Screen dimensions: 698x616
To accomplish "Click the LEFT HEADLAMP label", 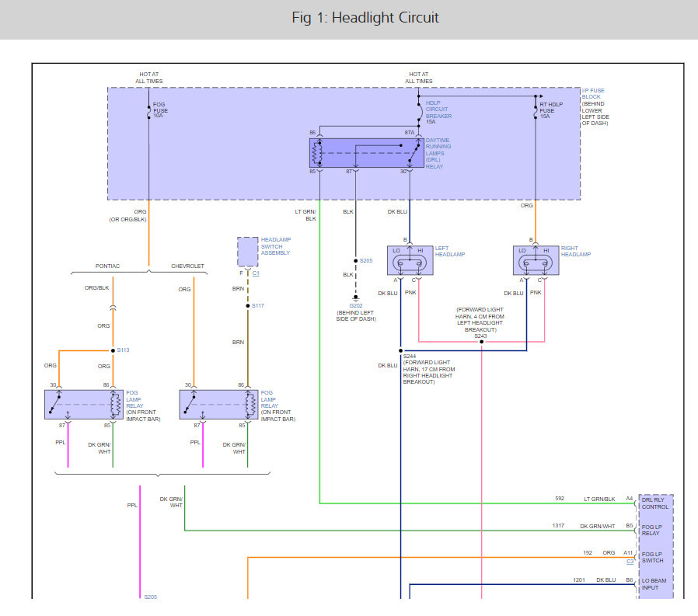I will (x=449, y=251).
